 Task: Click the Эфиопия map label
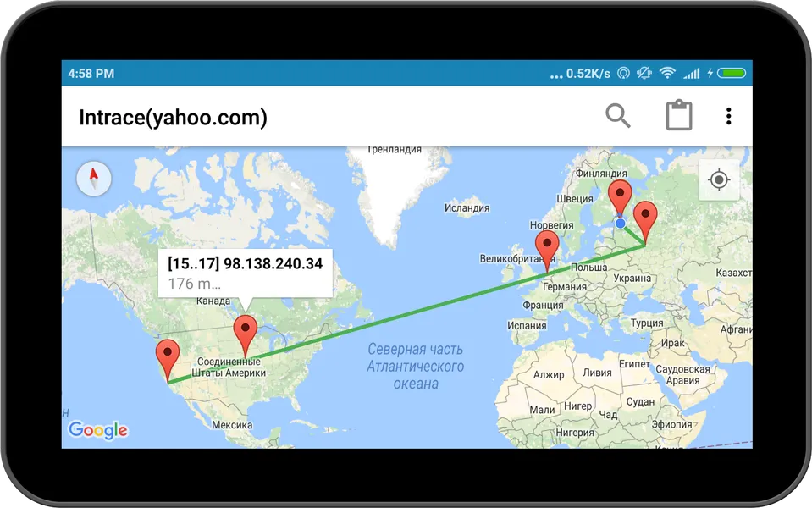pos(671,424)
